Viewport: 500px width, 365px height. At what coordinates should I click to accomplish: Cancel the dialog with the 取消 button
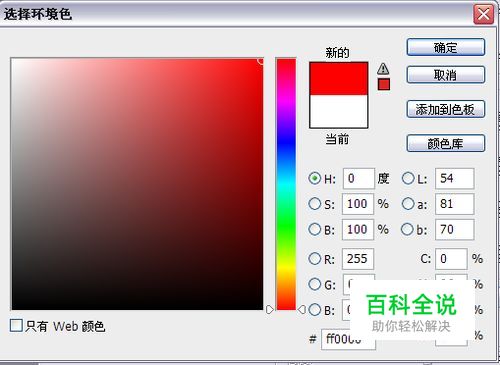446,75
